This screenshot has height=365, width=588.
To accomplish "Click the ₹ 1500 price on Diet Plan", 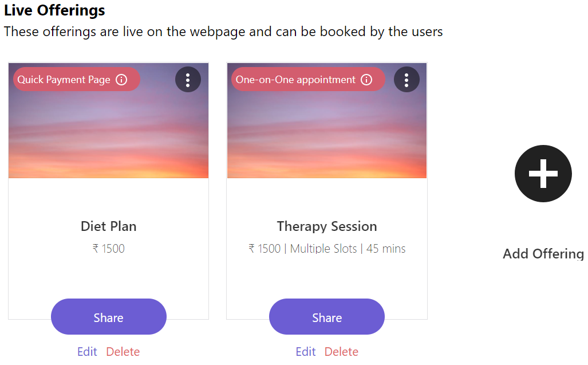I will pos(108,249).
